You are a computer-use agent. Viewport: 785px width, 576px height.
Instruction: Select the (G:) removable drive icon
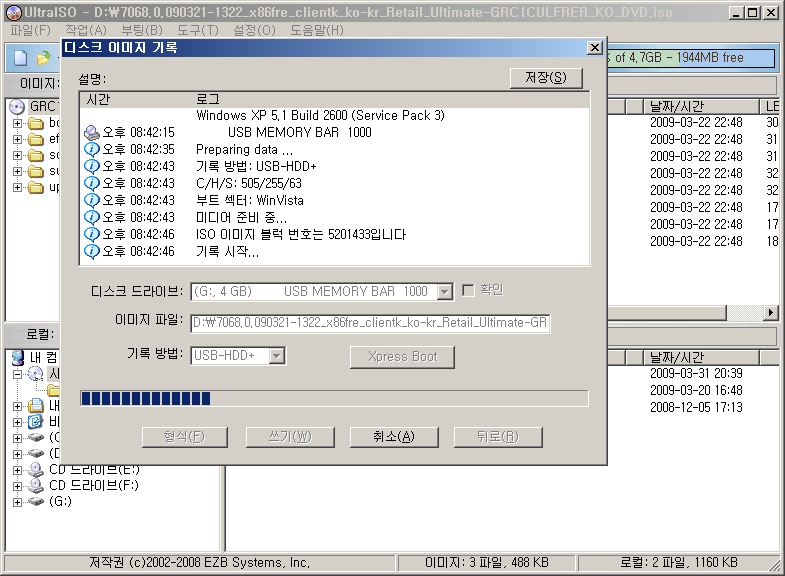pyautogui.click(x=36, y=501)
